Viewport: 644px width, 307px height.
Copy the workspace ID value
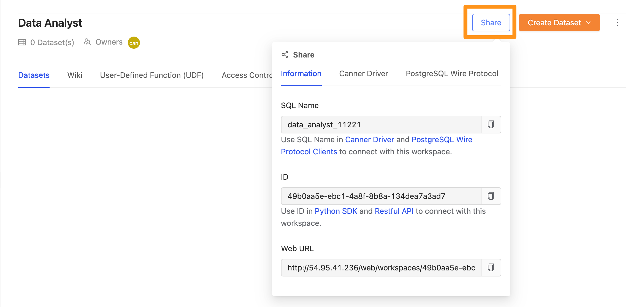coord(491,196)
